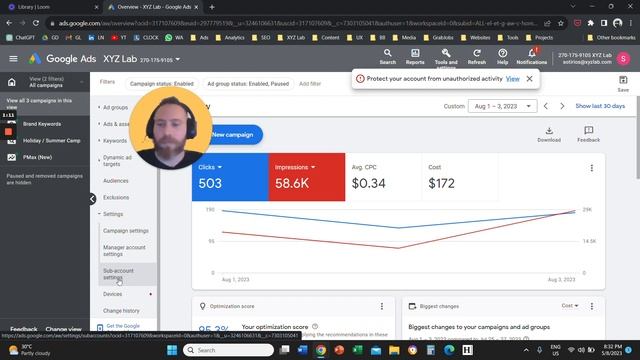Viewport: 640px width, 360px height.
Task: Click Show last 30 days link
Action: 600,106
